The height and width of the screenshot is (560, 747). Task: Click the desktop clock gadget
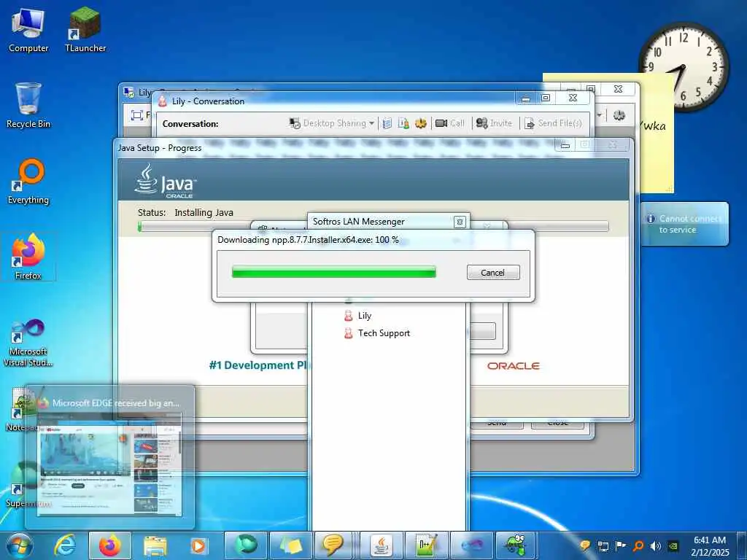[x=684, y=68]
